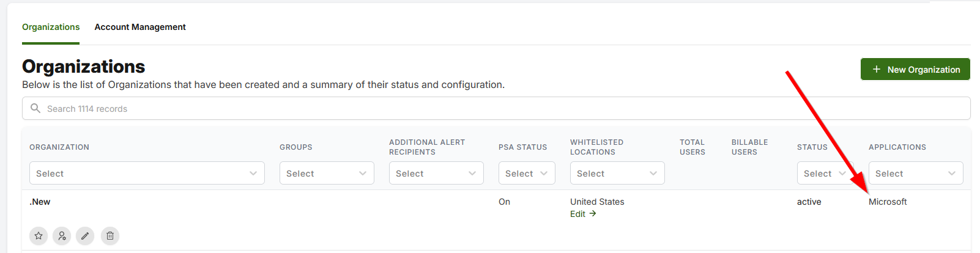Click the plus icon on New Organization

[877, 69]
